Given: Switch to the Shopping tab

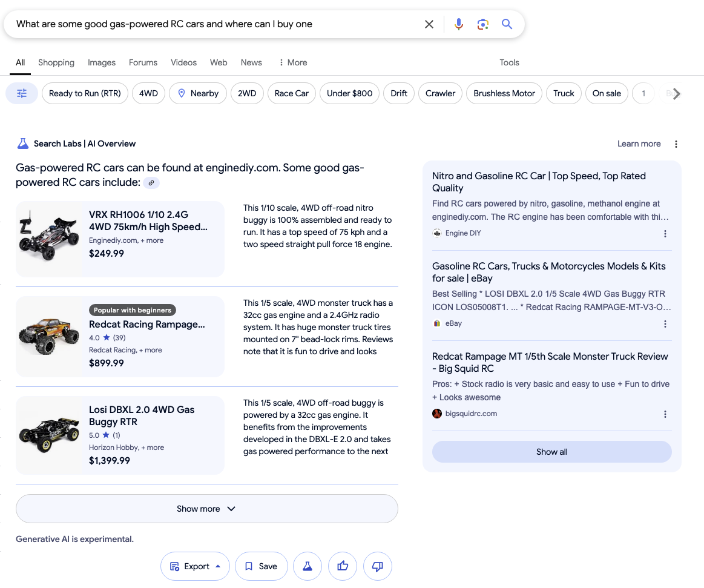Looking at the screenshot, I should pyautogui.click(x=56, y=62).
